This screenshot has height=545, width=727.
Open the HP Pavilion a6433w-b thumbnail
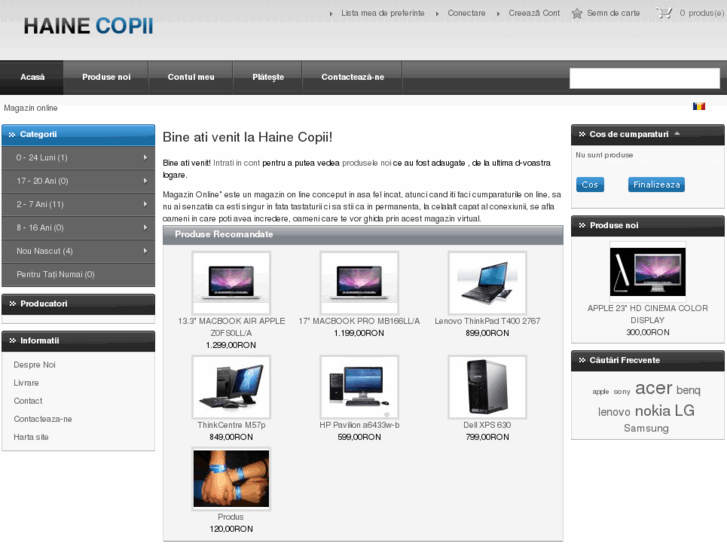click(359, 387)
